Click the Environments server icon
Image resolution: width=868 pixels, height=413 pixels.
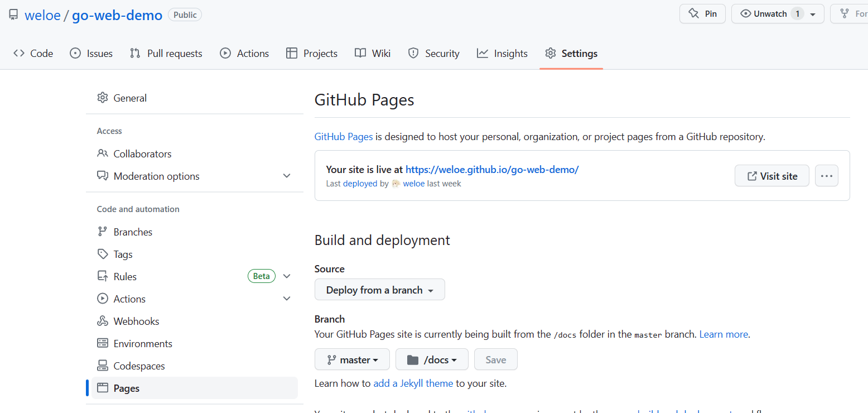click(103, 343)
